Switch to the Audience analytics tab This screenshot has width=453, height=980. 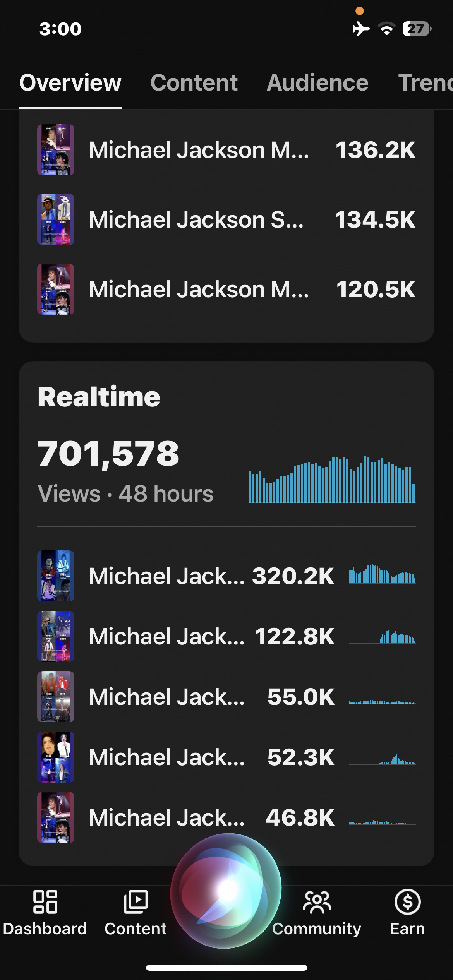[x=317, y=82]
